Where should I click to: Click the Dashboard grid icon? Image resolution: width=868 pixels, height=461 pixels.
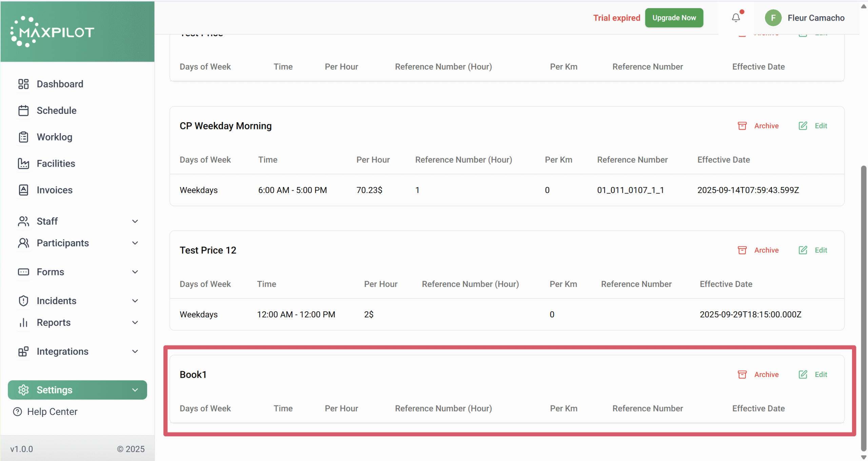coord(23,84)
